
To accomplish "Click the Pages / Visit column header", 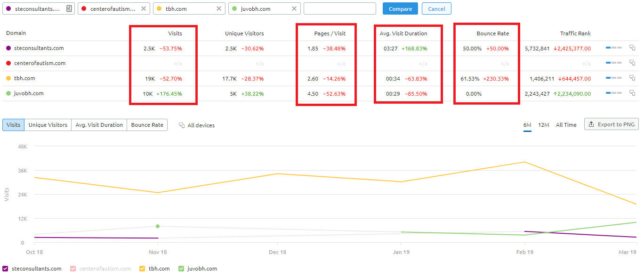I will click(330, 33).
